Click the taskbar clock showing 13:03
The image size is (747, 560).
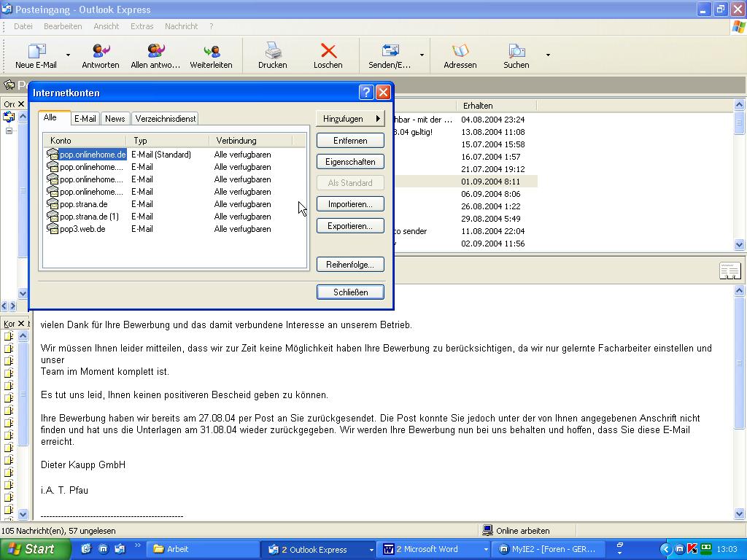coord(727,550)
